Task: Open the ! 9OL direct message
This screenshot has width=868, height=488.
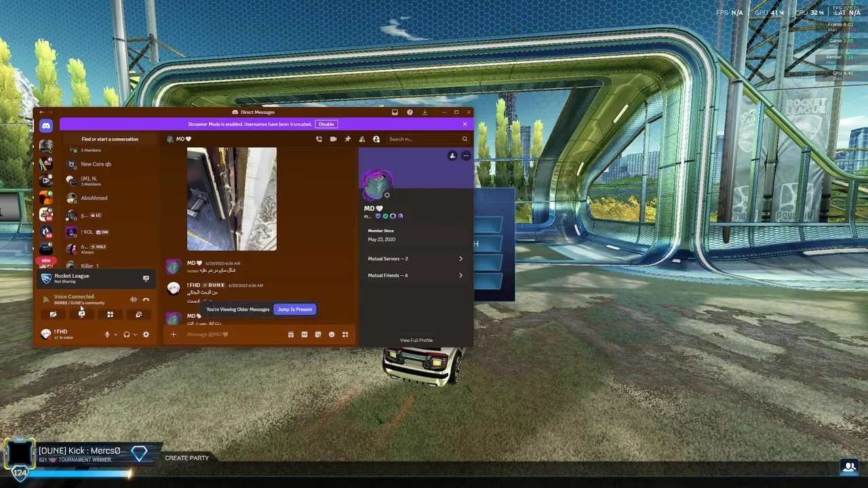Action: (x=110, y=232)
